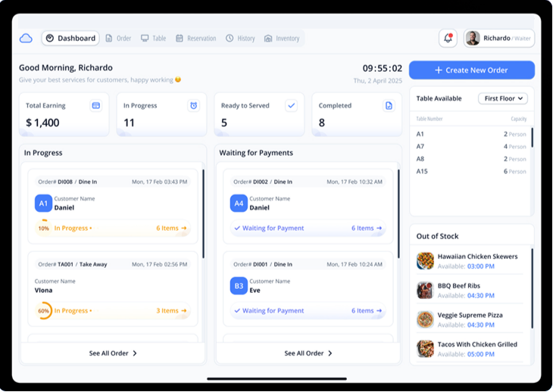Image resolution: width=553 pixels, height=392 pixels.
Task: Select table A8 row
Action: pos(471,159)
